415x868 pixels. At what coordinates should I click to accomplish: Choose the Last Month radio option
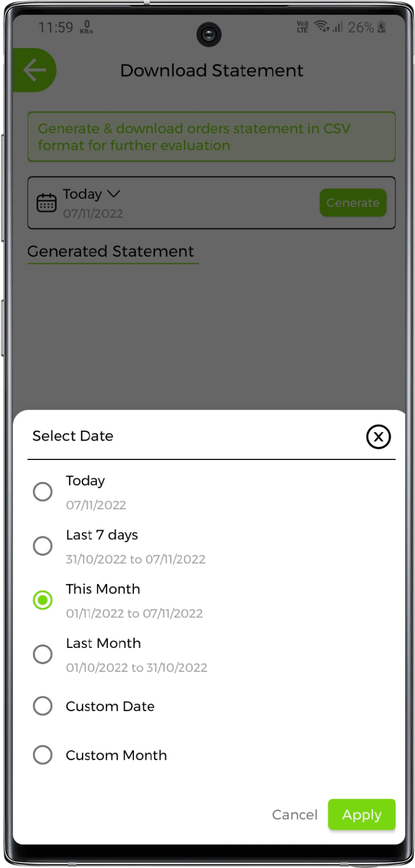(x=43, y=654)
